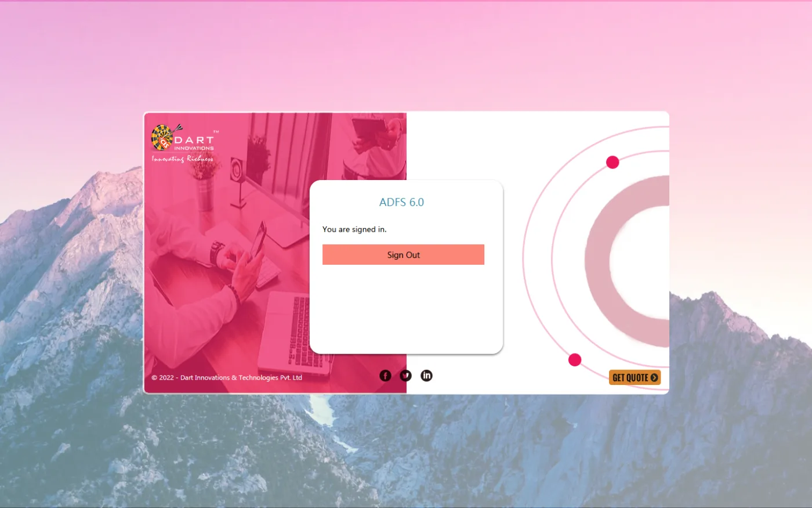Open the Twitter social icon

405,376
